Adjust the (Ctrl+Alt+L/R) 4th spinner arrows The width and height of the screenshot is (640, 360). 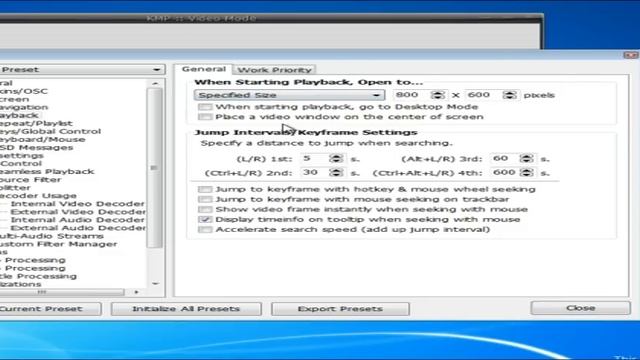pos(527,172)
